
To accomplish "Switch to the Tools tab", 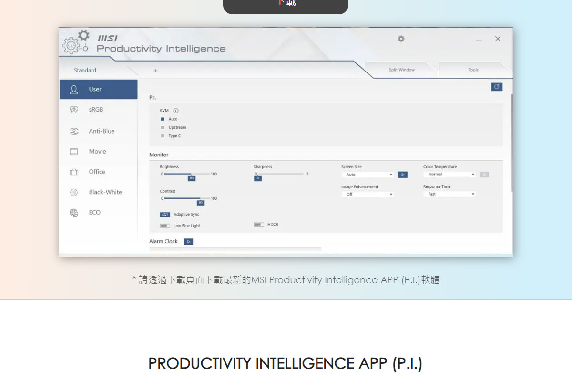I will click(473, 70).
